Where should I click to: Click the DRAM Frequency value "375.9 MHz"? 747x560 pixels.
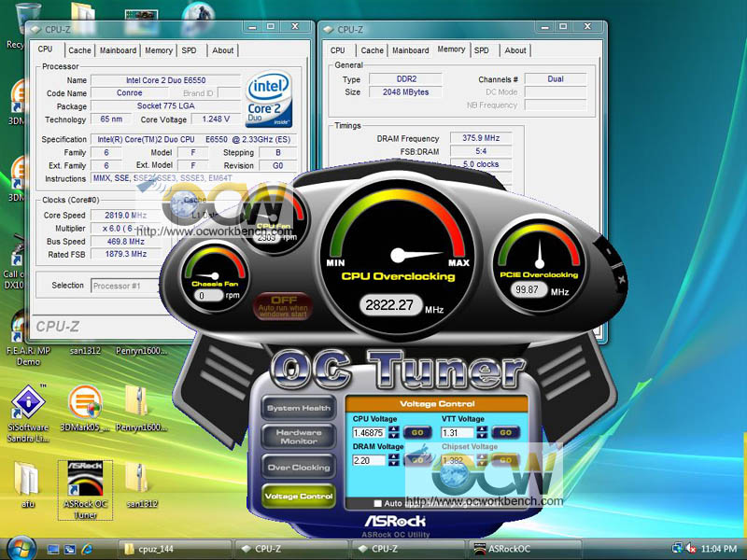coord(481,138)
